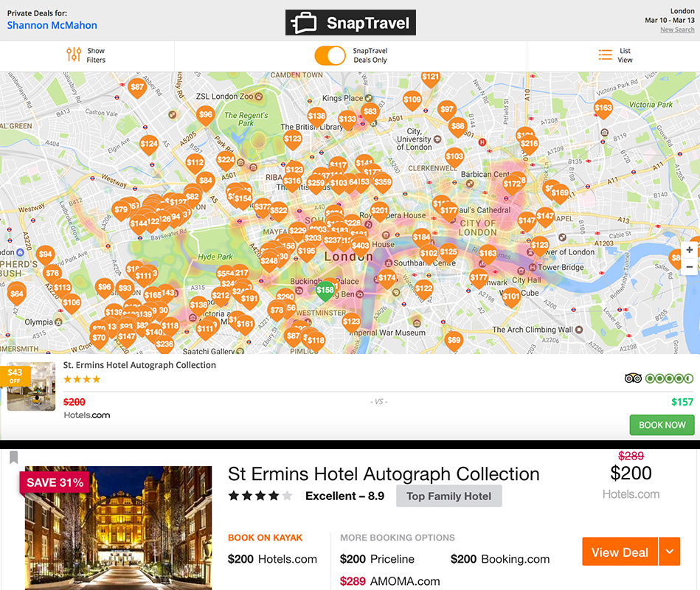Click the New Search link
The height and width of the screenshot is (590, 700).
coord(677,29)
